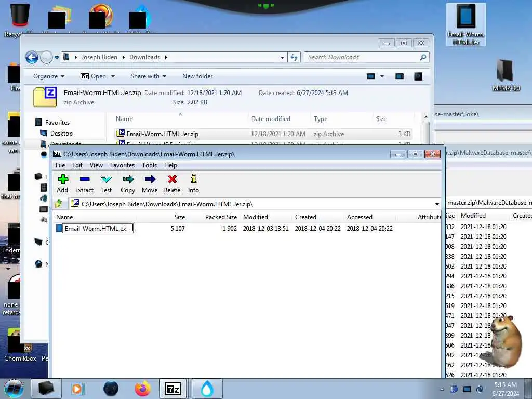532x399 pixels.
Task: Open Explorer help icon
Action: tap(418, 76)
